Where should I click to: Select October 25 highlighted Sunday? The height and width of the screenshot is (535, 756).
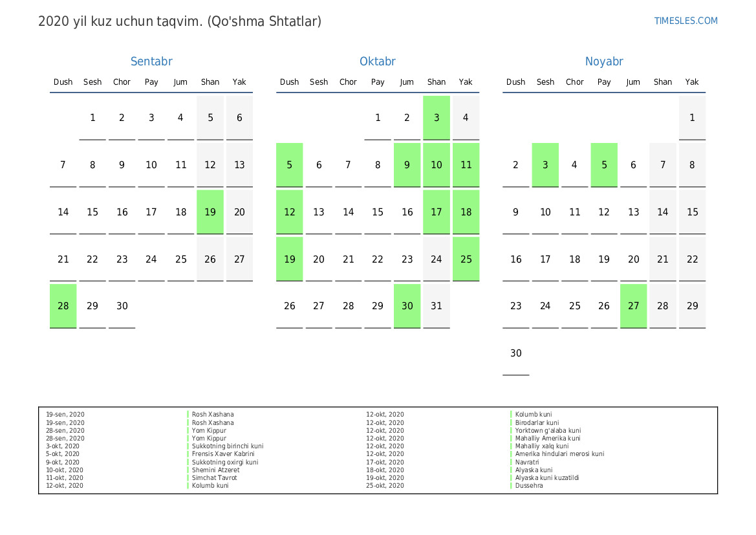466,259
